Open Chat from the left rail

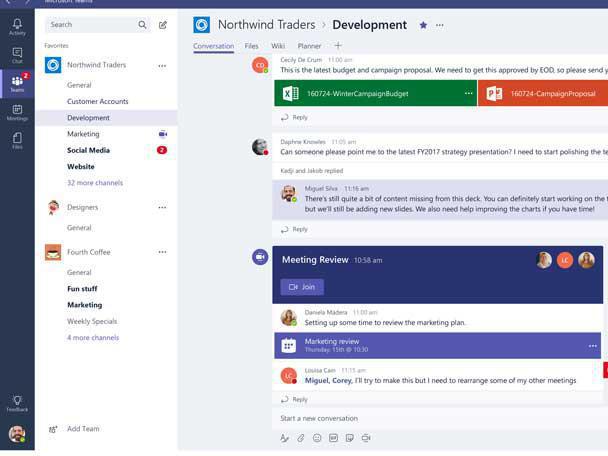pyautogui.click(x=17, y=55)
